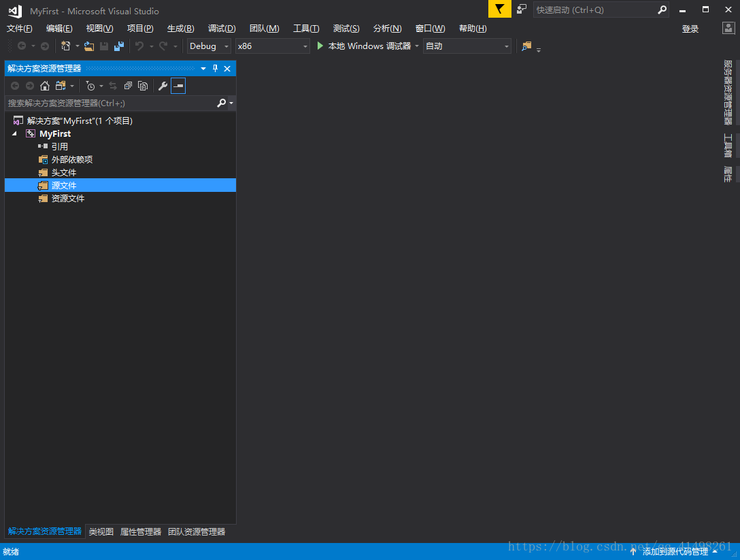Click Solution Explorer Home icon
The image size is (740, 560).
tap(45, 86)
